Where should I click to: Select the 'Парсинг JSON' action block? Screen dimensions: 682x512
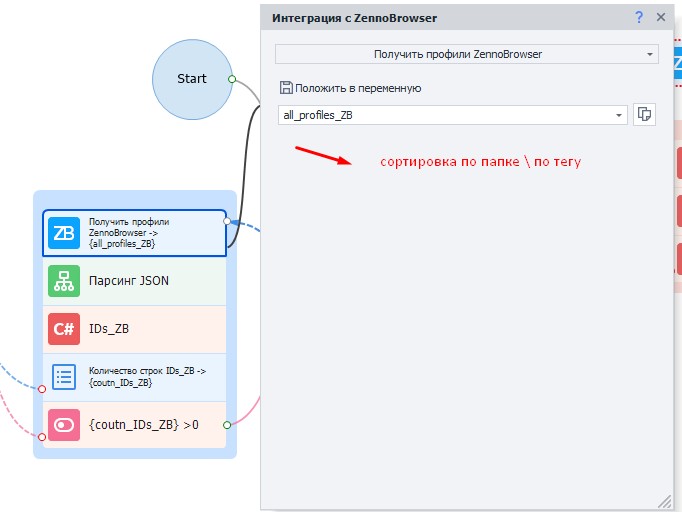134,281
